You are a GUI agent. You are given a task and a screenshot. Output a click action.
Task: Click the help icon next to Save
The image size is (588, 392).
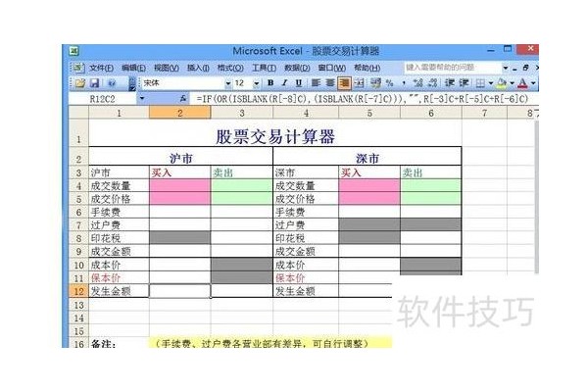[112, 83]
